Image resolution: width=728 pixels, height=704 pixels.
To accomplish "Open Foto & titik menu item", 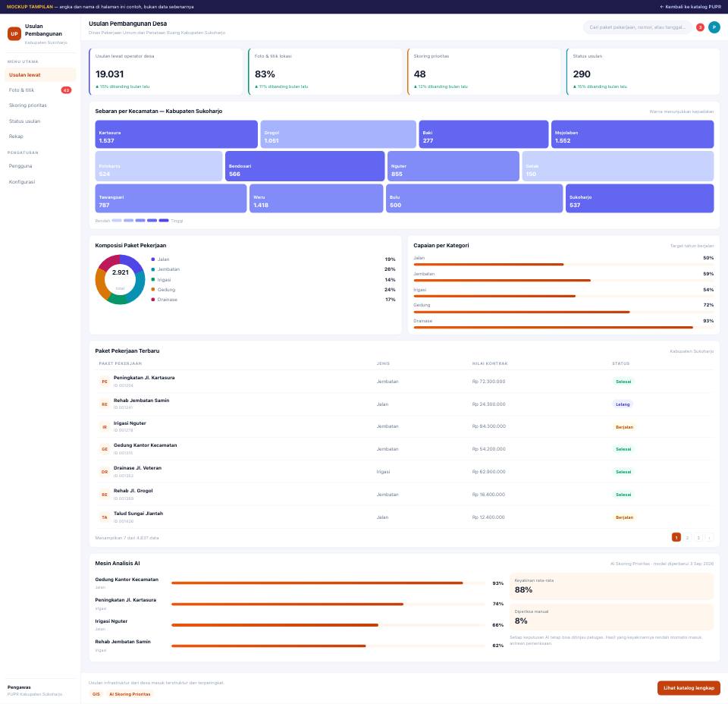I will [40, 90].
